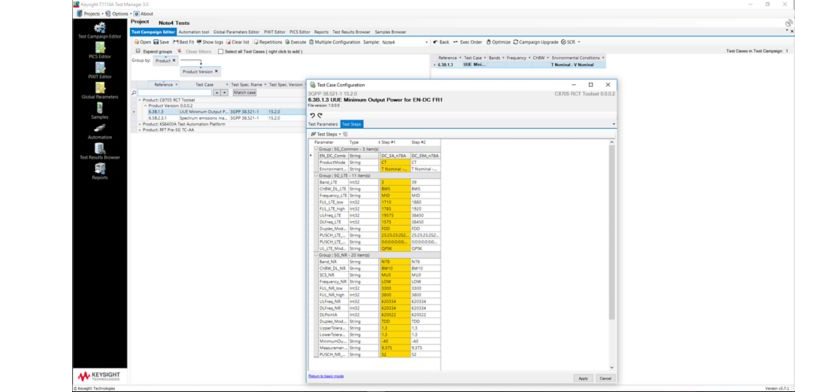Click the Match case button
The image size is (837, 392).
244,92
